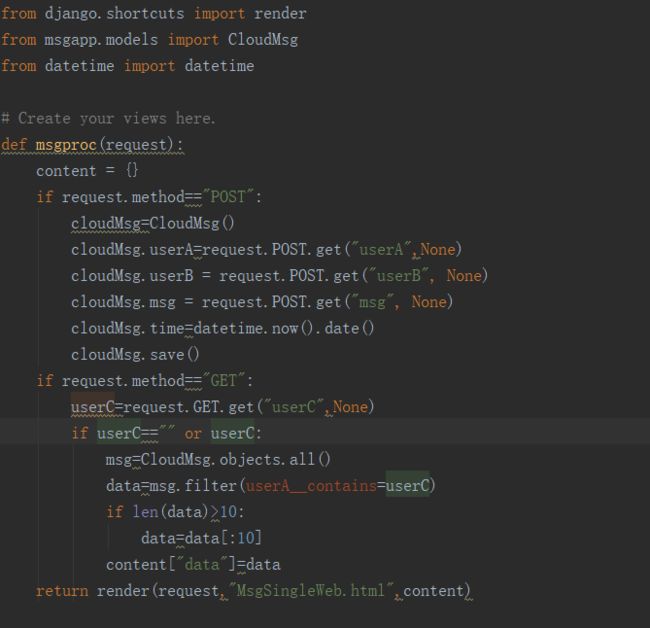Click the 'or' keyword in the userC condition
Screen dimensions: 650x628
[x=193, y=433]
